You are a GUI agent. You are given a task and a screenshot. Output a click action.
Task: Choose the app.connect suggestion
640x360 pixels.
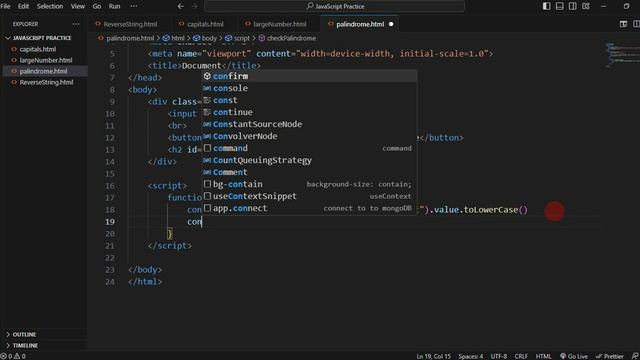click(x=309, y=208)
